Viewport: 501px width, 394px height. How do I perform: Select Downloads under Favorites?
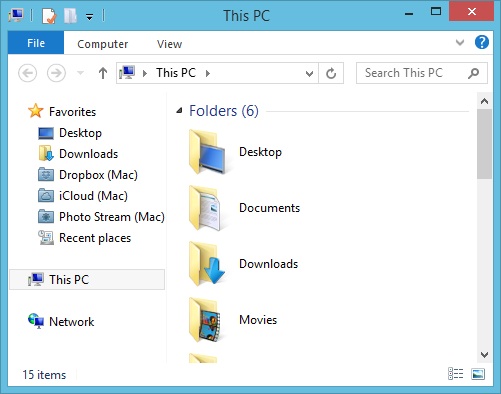pos(88,154)
